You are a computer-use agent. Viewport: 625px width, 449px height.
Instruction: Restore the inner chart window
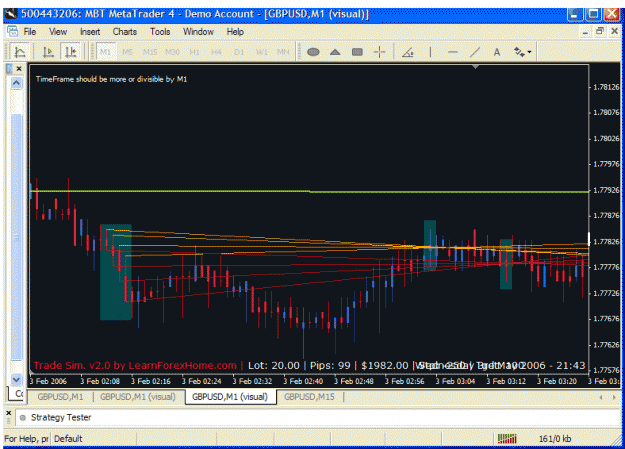pos(600,31)
